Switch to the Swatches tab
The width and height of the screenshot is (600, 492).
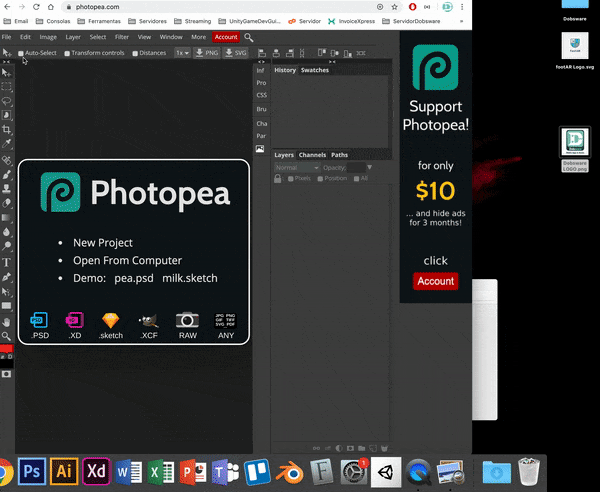pos(315,70)
